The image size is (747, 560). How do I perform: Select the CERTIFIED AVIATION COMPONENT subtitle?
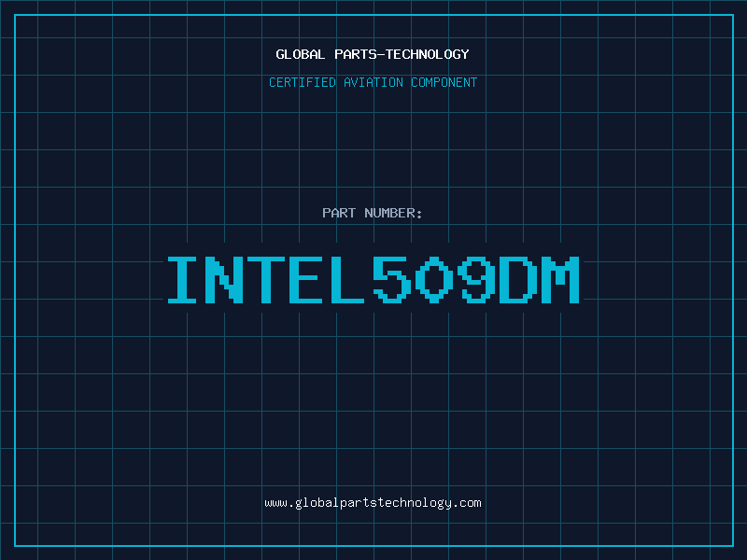click(373, 82)
